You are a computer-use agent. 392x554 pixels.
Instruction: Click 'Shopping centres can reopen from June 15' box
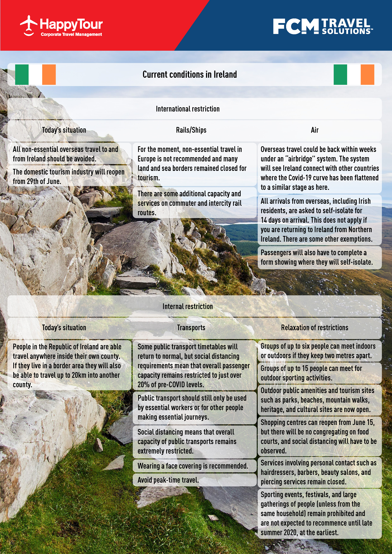[x=320, y=437]
